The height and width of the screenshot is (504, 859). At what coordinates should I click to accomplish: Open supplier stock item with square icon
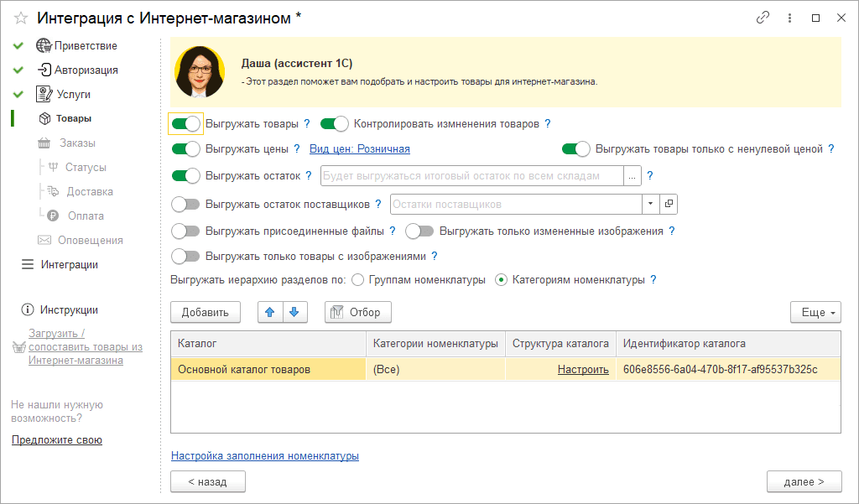pos(669,204)
